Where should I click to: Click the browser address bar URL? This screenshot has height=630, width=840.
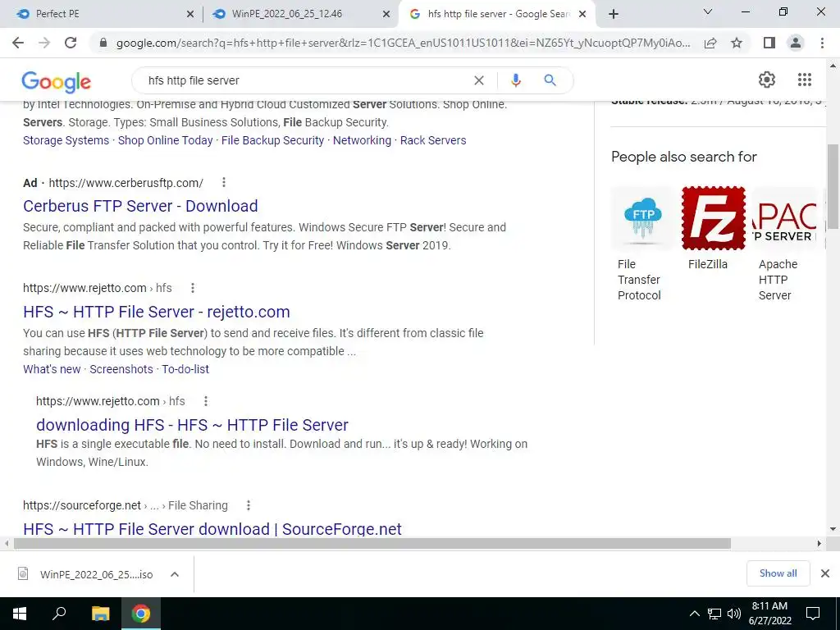(x=403, y=43)
